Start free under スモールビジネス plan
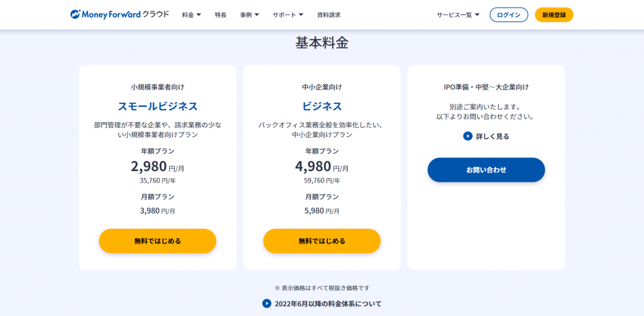Viewport: 644px width, 316px height. 157,241
